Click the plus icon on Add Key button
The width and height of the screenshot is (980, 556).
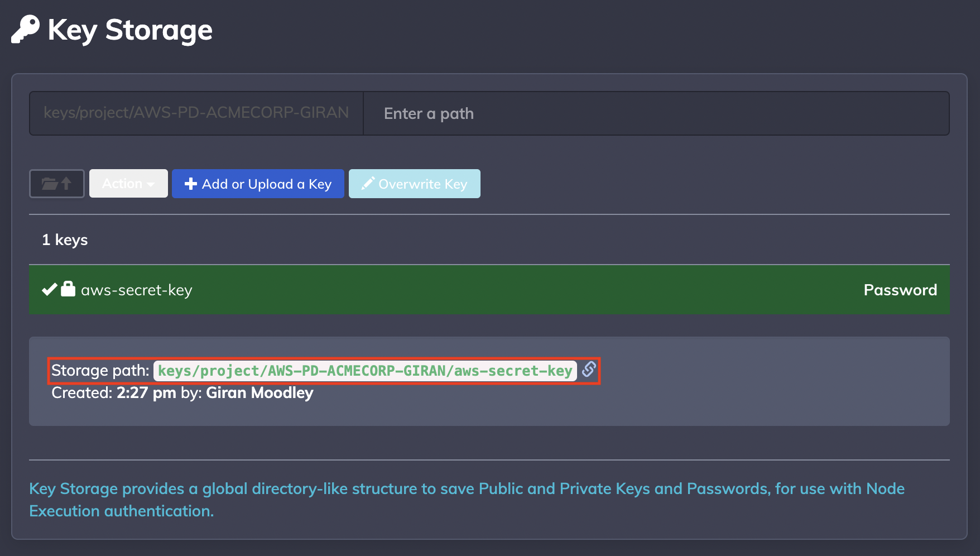point(191,184)
